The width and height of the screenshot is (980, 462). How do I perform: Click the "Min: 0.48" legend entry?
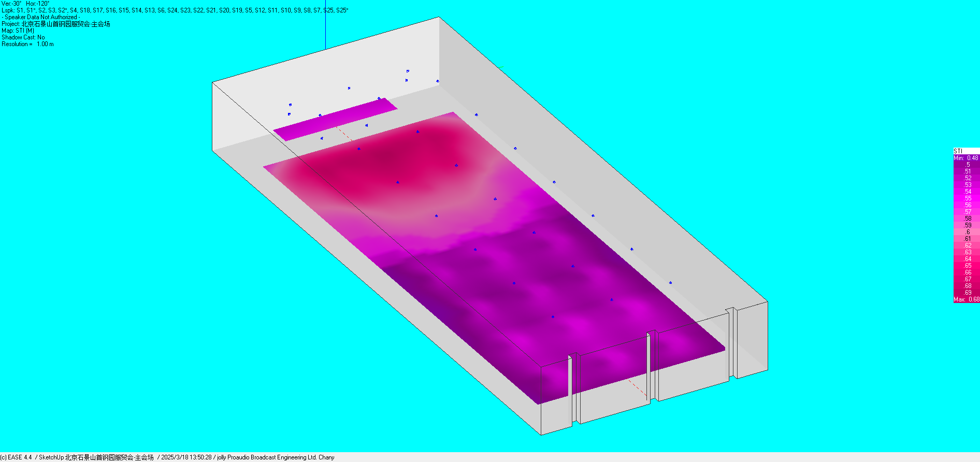pyautogui.click(x=967, y=158)
